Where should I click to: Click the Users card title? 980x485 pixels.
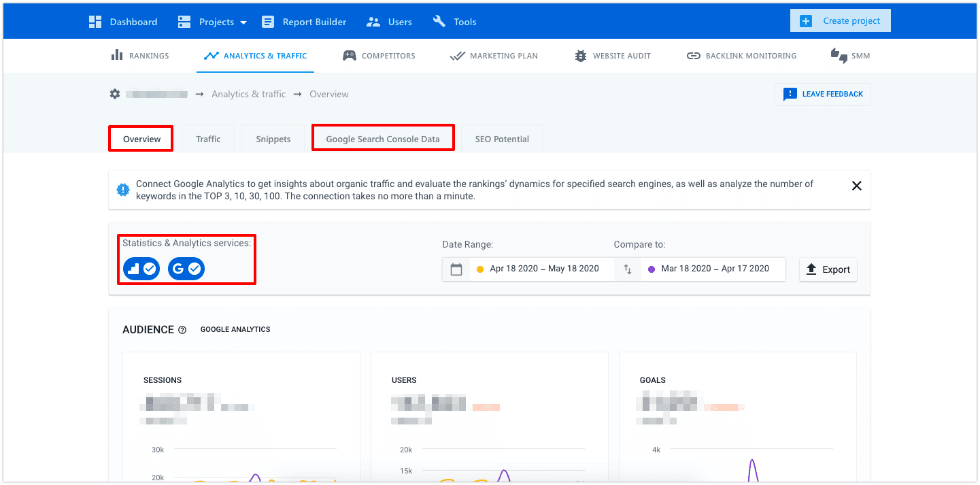[404, 380]
